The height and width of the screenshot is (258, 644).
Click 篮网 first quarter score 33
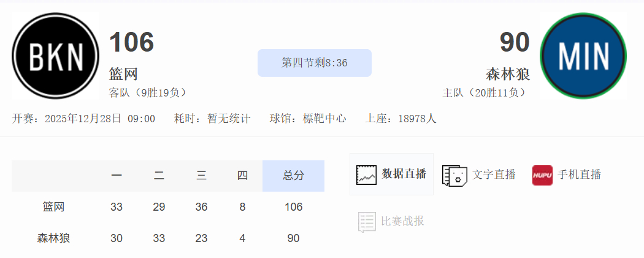[117, 207]
